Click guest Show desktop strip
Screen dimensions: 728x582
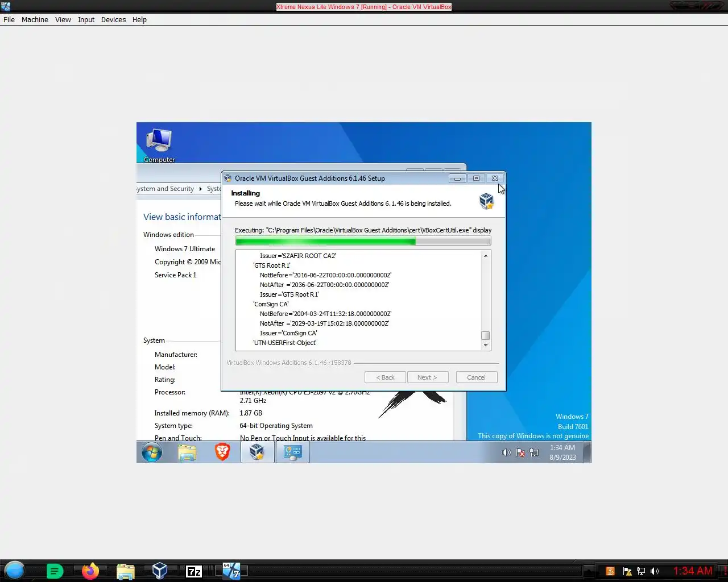(588, 452)
